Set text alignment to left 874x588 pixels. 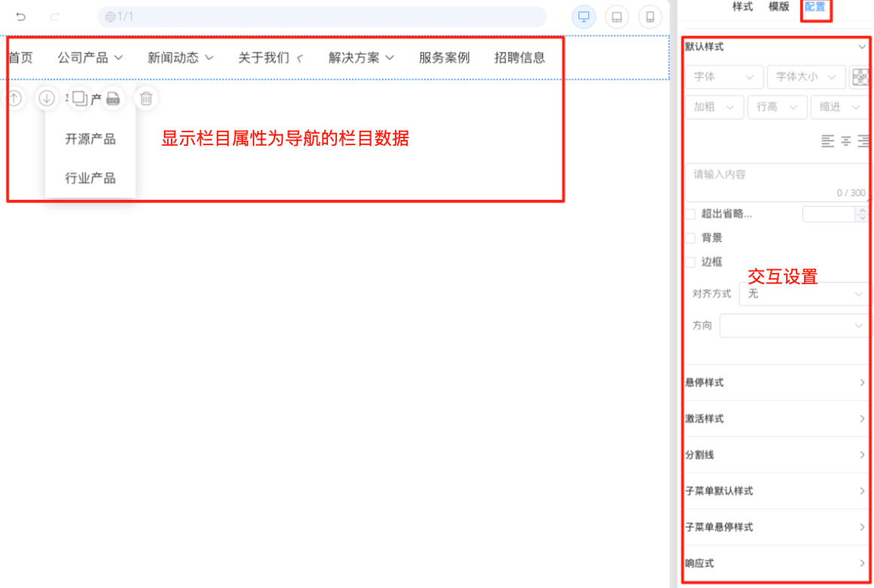[x=827, y=141]
